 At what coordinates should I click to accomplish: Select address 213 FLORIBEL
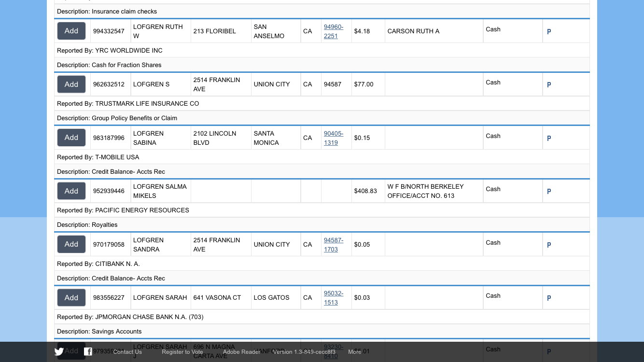(x=215, y=31)
